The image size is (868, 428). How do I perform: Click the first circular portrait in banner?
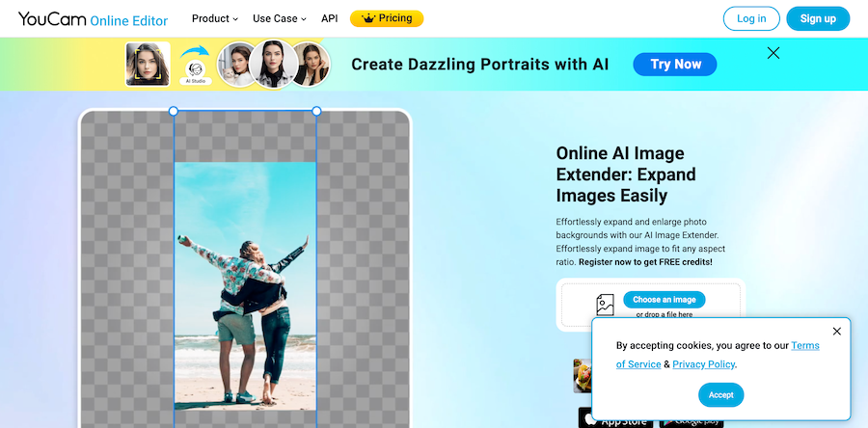(236, 65)
